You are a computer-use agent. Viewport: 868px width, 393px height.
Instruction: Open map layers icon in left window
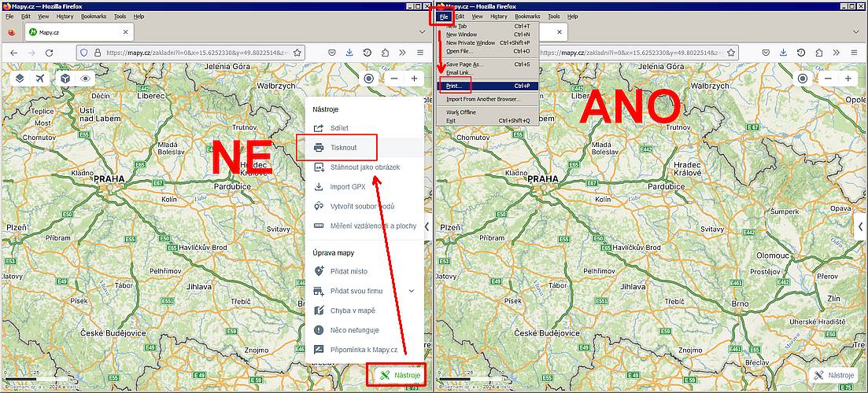click(x=20, y=79)
